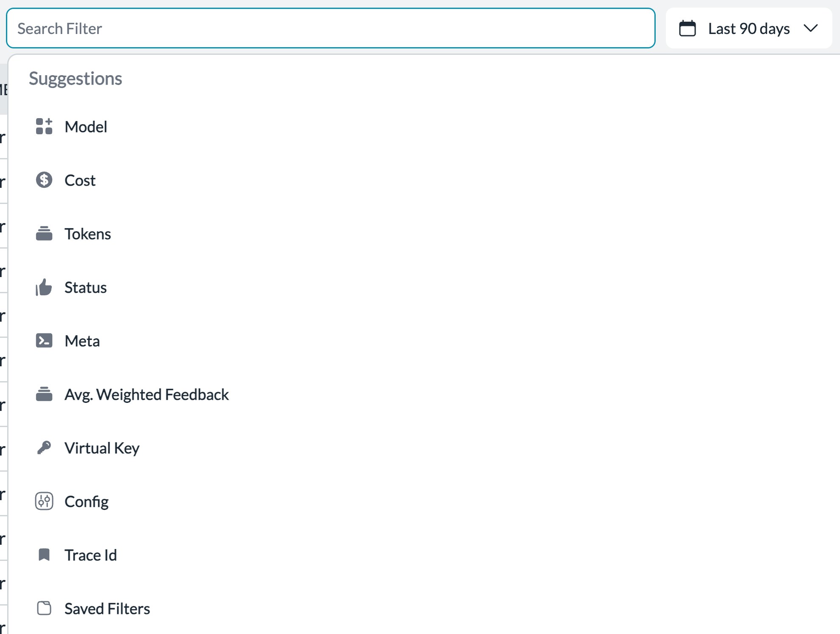Select the Trace Id suggestion text
This screenshot has width=840, height=634.
[90, 555]
